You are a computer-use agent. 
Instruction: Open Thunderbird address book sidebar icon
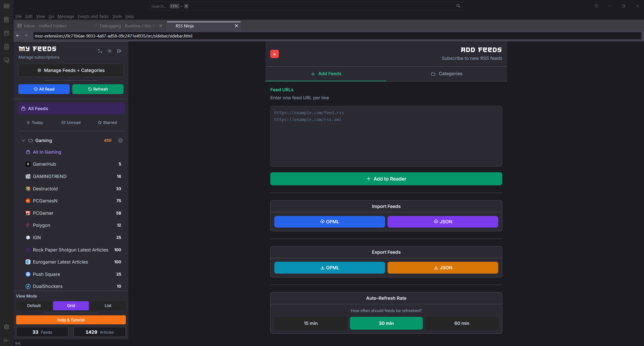7,20
